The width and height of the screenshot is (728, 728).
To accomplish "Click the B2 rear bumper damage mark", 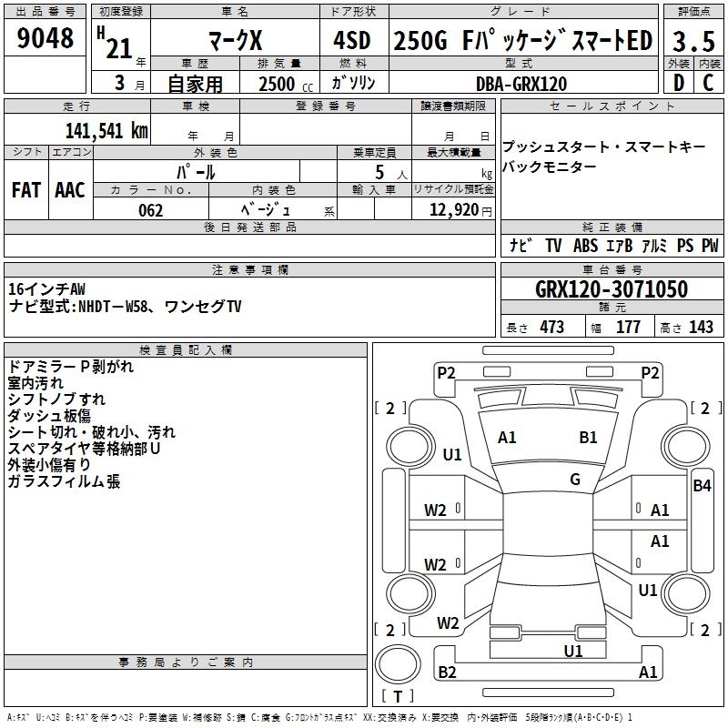I will coord(447,672).
